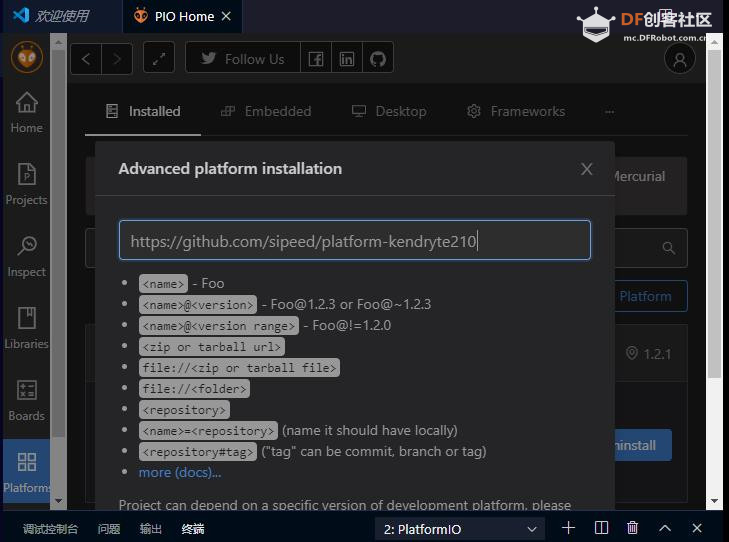This screenshot has height=542, width=729.
Task: Click the <name>@<version> code example
Action: click(198, 304)
